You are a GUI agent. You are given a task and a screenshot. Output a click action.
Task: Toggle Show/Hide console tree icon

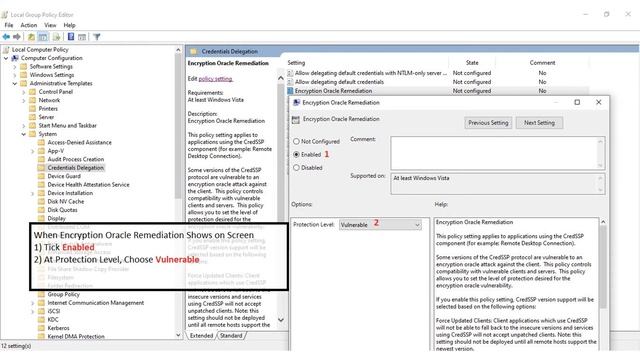coord(43,37)
